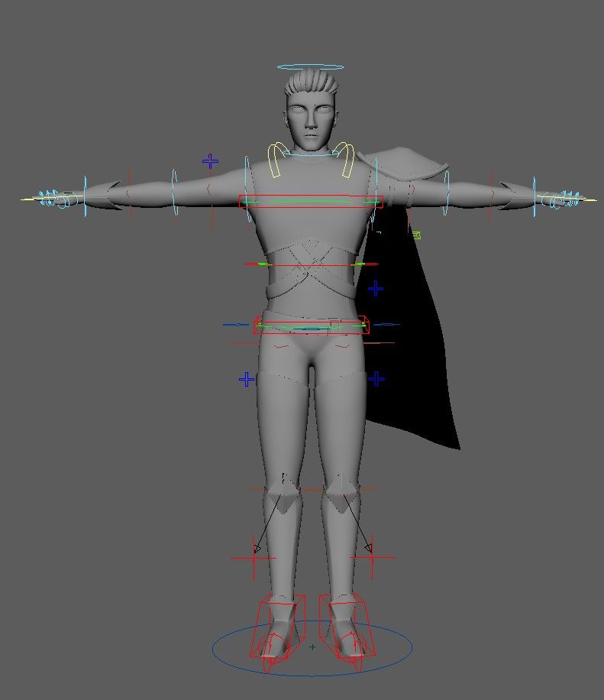Select the red knee pole-vector cross on screen-right
The height and width of the screenshot is (700, 604).
coord(372,557)
